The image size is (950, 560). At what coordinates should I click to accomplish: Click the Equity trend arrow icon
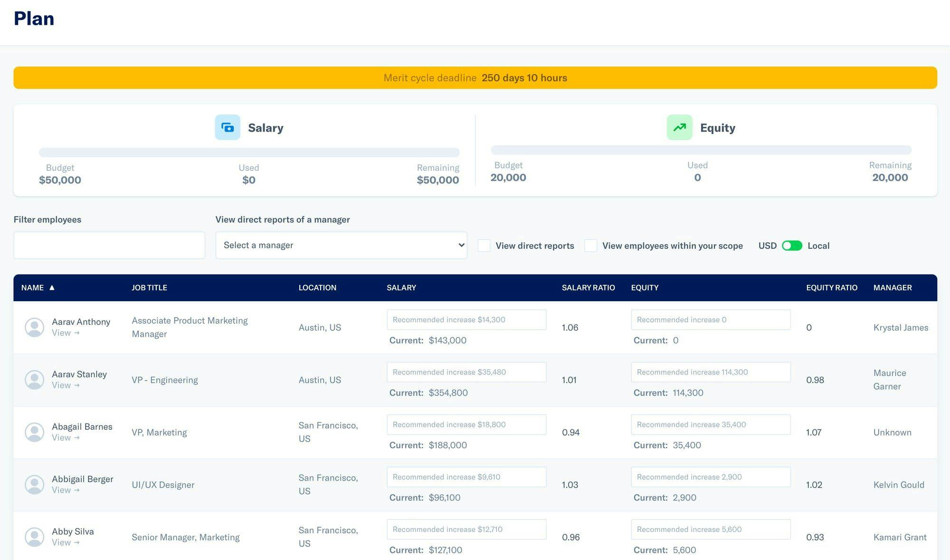tap(679, 127)
